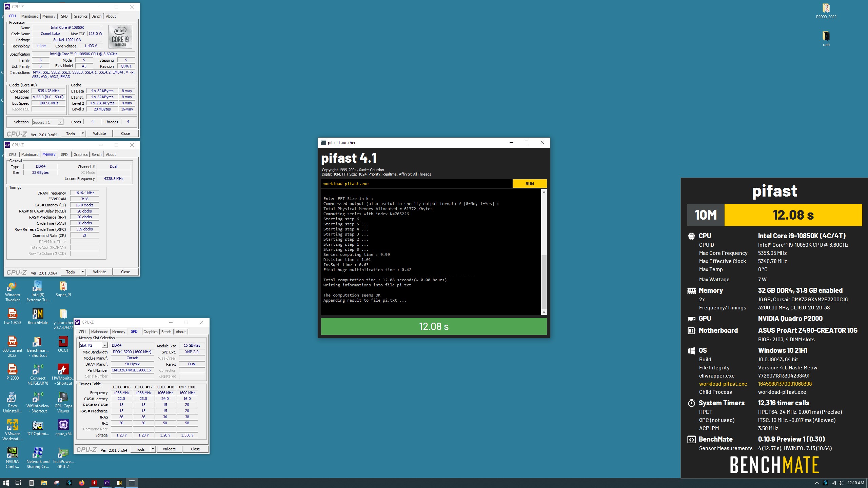Click the Tools button in CPU-Z SPD window
The image size is (868, 488).
[x=140, y=449]
